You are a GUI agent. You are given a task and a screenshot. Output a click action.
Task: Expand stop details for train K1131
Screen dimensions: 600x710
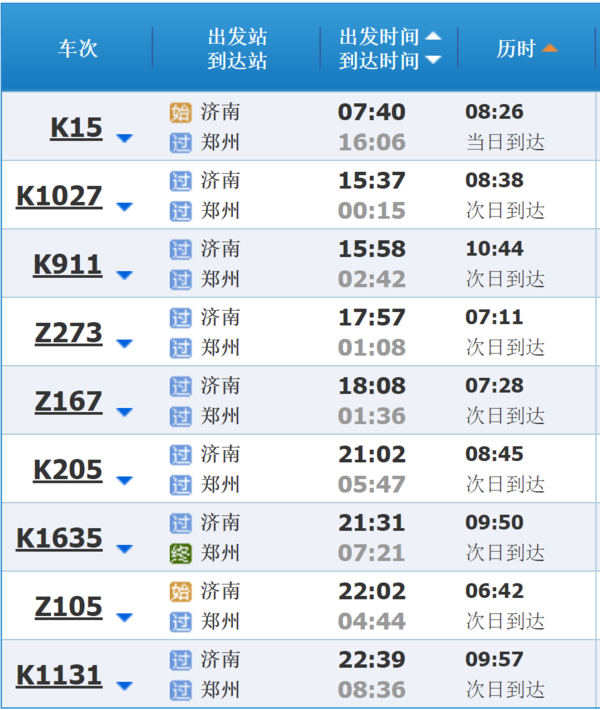(124, 686)
